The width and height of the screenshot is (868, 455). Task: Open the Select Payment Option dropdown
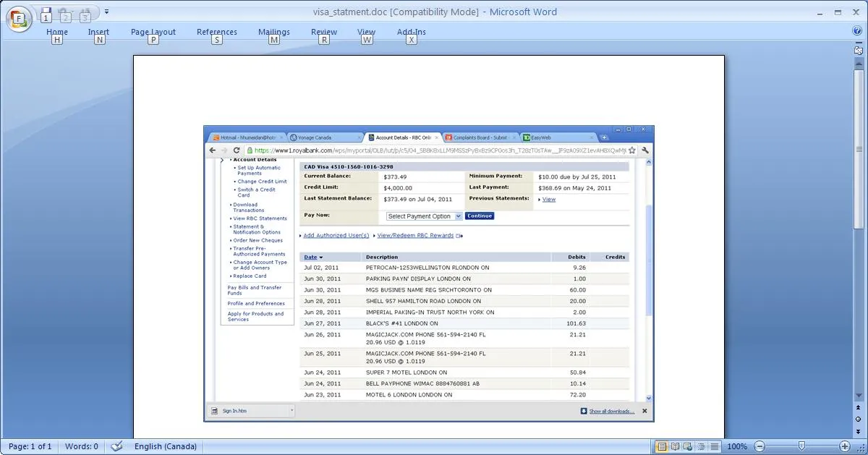424,216
